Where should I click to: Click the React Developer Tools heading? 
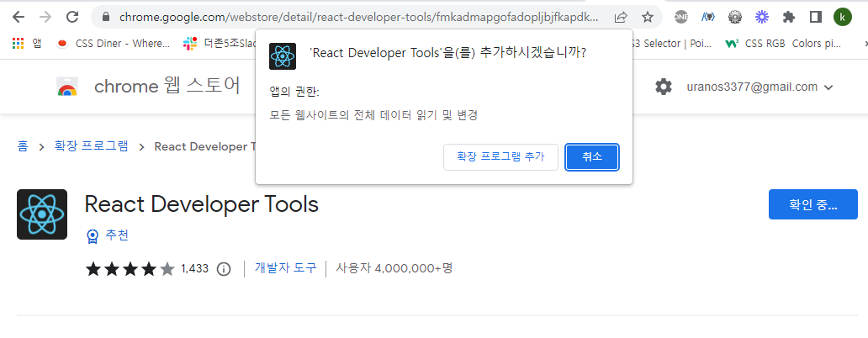point(202,204)
